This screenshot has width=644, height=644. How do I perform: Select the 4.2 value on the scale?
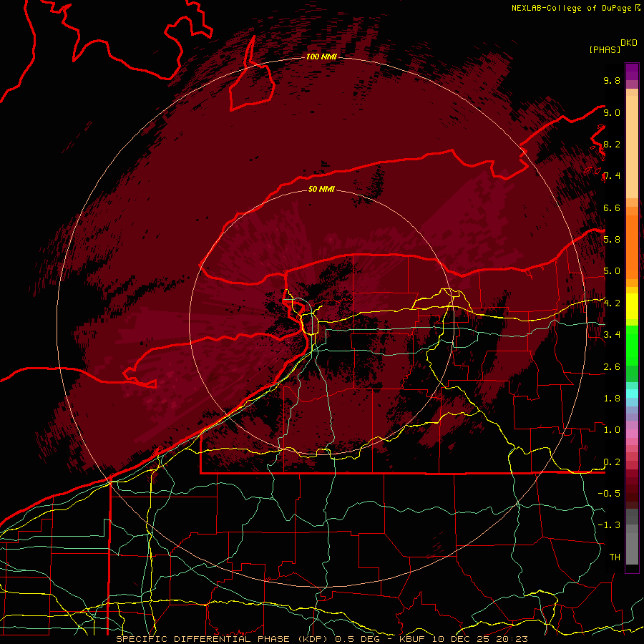612,303
